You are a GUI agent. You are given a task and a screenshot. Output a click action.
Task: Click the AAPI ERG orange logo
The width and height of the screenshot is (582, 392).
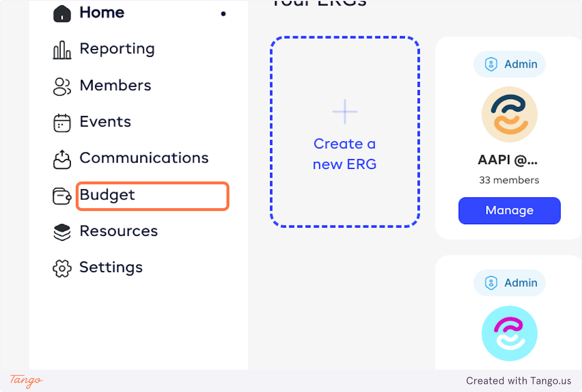point(509,114)
